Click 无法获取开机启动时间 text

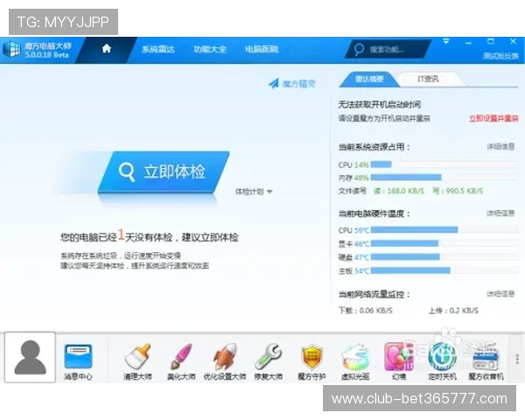(x=380, y=104)
